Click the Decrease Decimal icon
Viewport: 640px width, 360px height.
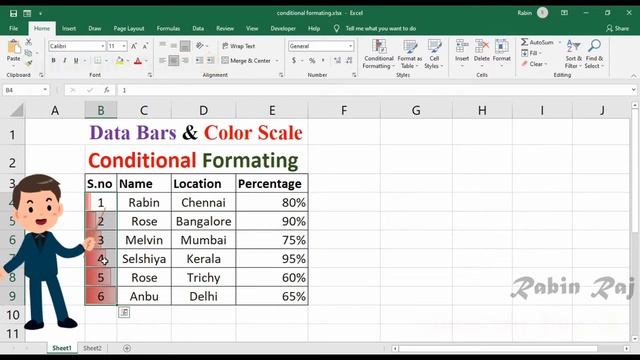[x=349, y=61]
